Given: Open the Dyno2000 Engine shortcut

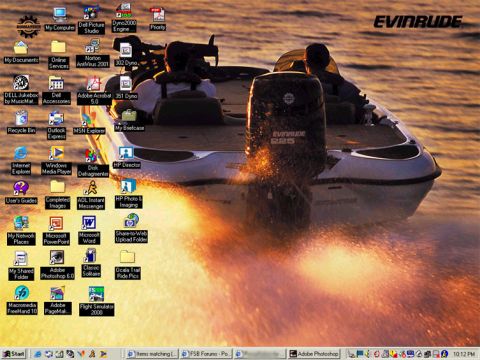Looking at the screenshot, I should 124,18.
